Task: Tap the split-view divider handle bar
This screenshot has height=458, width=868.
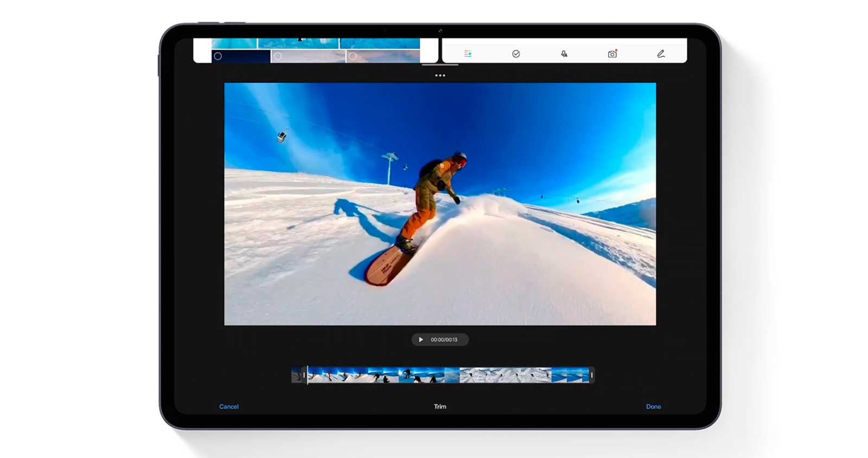Action: point(440,64)
